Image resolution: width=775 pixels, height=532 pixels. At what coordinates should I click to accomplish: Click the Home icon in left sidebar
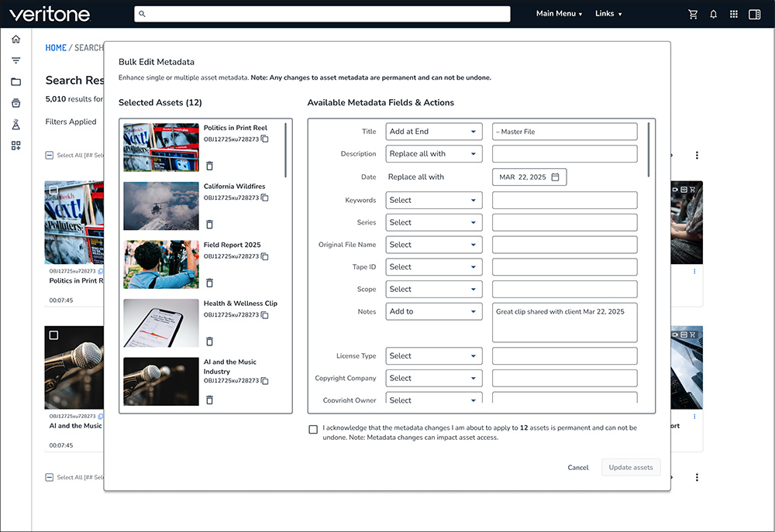15,39
